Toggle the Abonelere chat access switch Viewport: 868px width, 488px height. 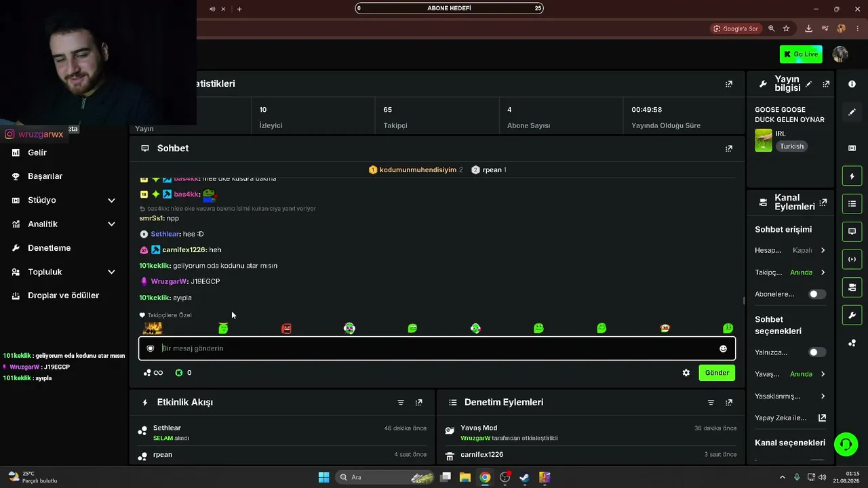click(x=817, y=294)
